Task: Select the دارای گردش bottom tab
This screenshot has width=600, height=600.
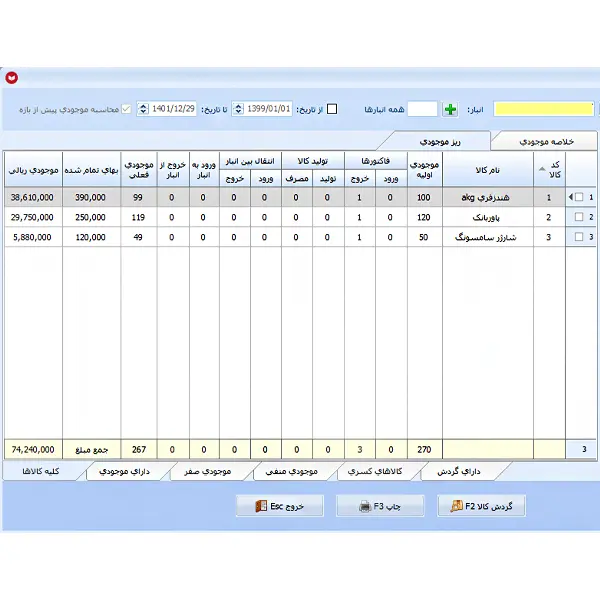Action: 458,471
